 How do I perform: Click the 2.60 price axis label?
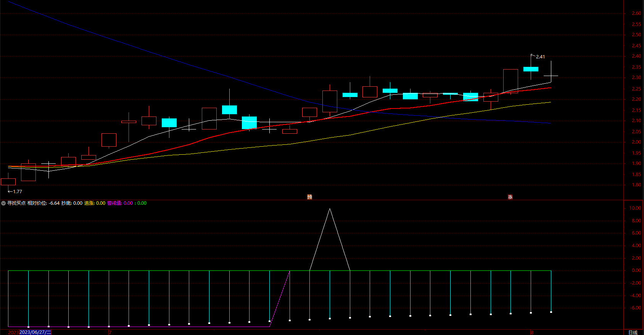(636, 13)
